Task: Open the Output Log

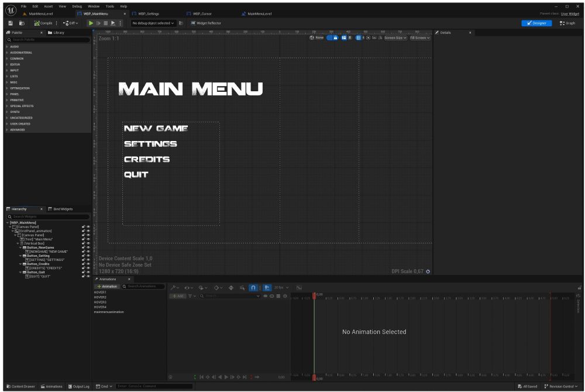Action: 79,386
